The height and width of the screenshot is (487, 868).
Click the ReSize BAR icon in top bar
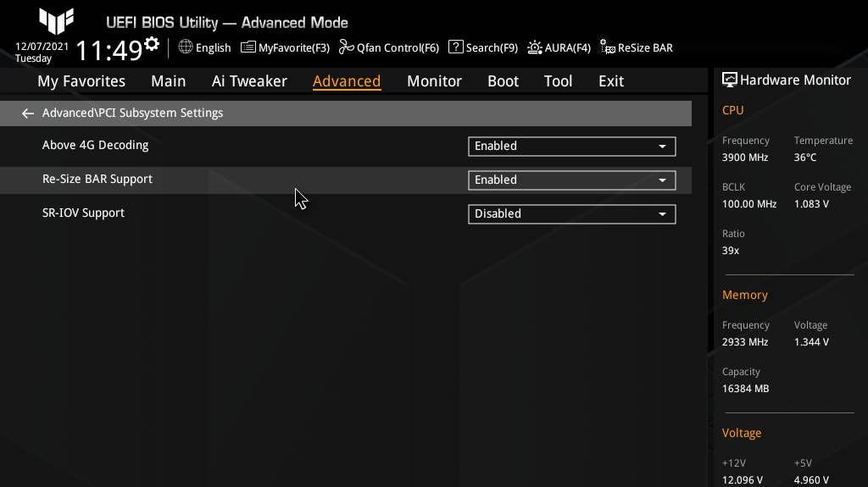(607, 47)
